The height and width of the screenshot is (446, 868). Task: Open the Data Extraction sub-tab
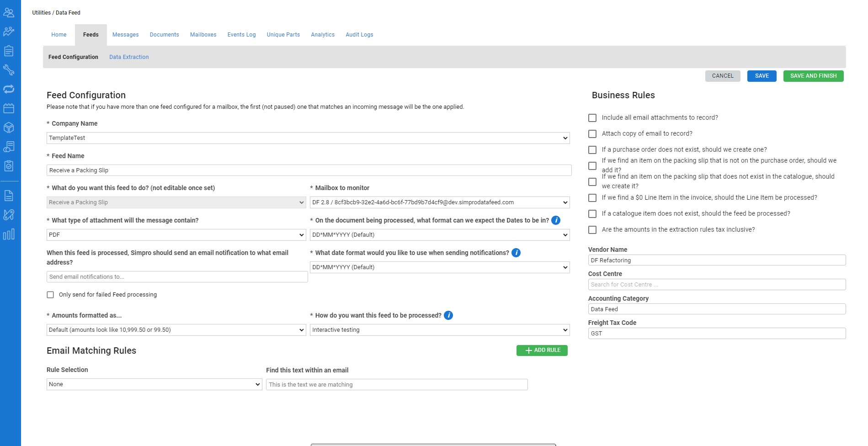(129, 57)
